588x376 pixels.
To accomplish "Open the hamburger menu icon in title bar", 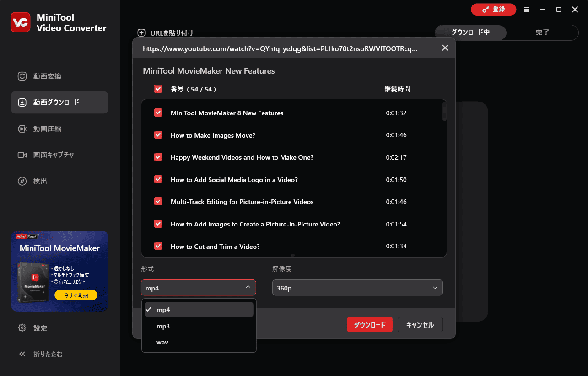I will click(x=526, y=10).
